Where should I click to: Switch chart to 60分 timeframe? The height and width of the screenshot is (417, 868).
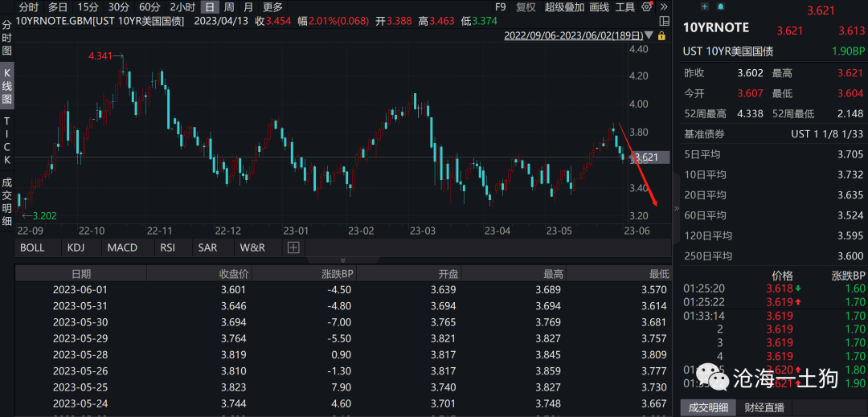(149, 7)
